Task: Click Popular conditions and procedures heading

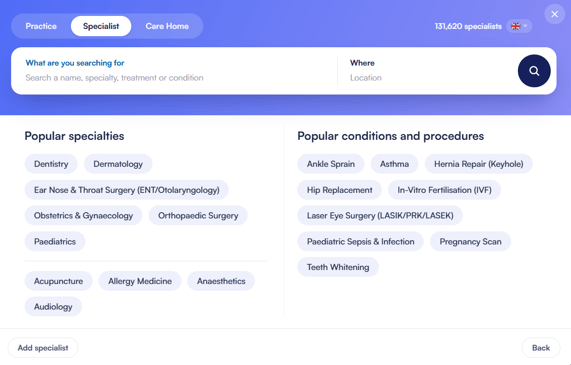Action: tap(390, 136)
